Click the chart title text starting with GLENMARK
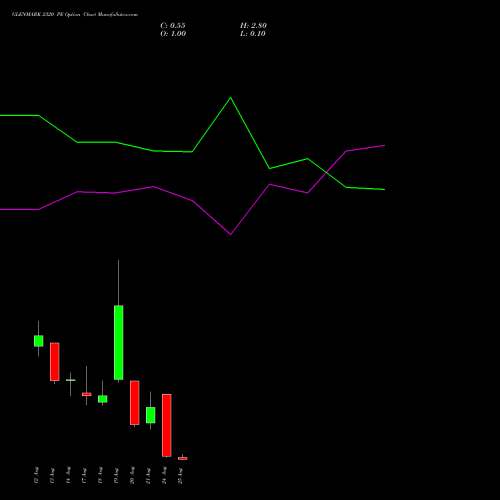The image size is (500, 500). (x=75, y=15)
